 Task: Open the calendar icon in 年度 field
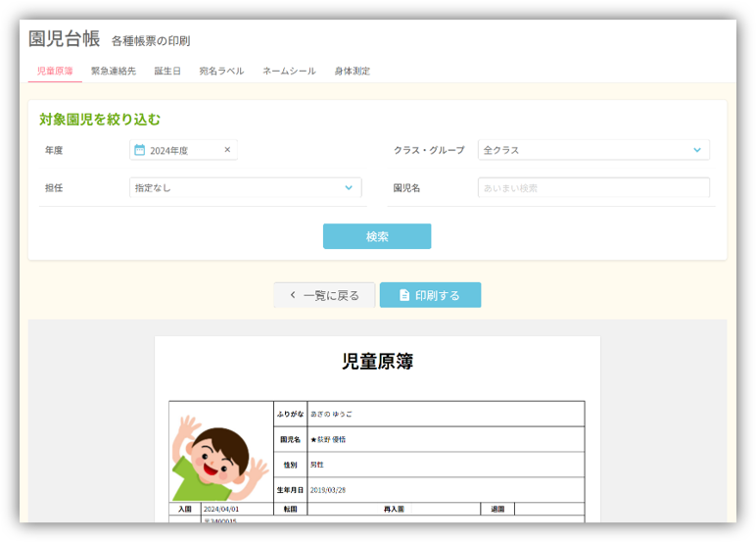139,150
